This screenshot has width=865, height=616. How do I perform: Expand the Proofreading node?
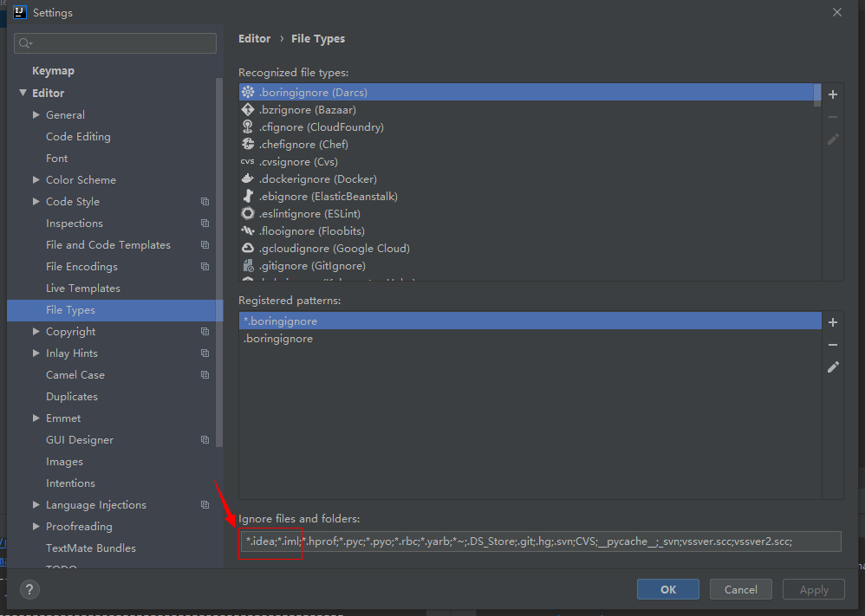[x=36, y=526]
